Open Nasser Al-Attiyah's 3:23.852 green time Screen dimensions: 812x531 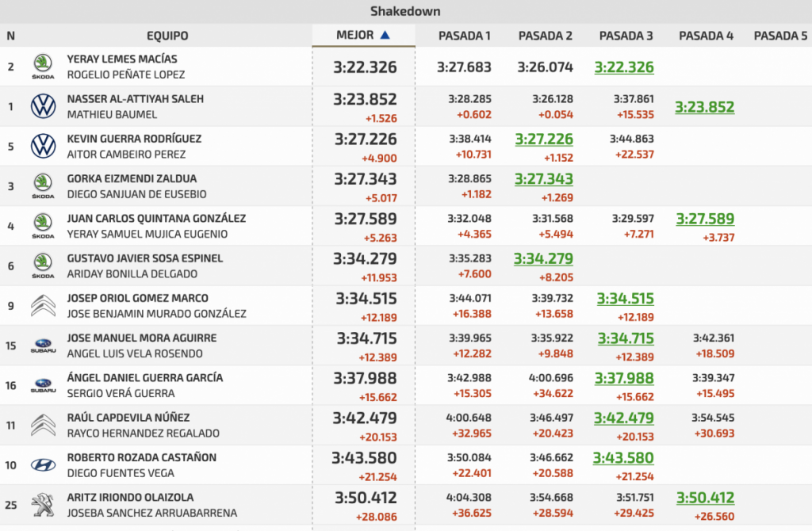(x=704, y=107)
